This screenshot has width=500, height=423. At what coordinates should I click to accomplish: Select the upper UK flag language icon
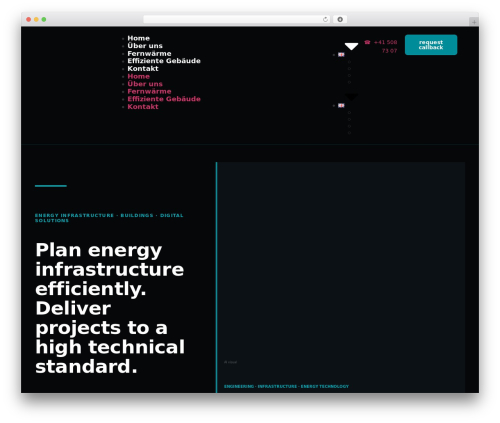click(x=341, y=55)
